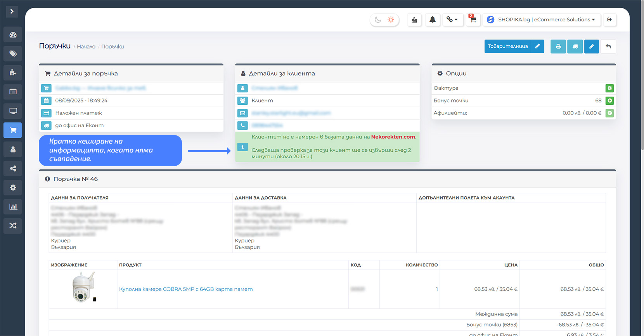Go to Начало in breadcrumb
Screen dimensions: 644x336
point(86,47)
